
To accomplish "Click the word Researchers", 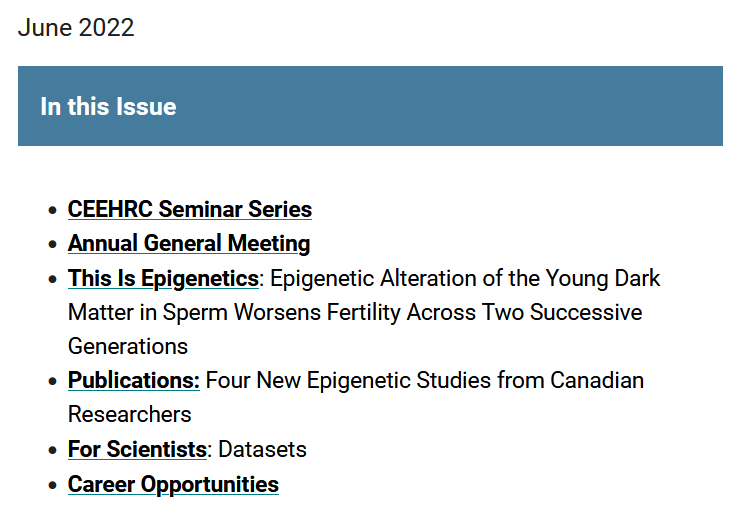I will point(130,414).
